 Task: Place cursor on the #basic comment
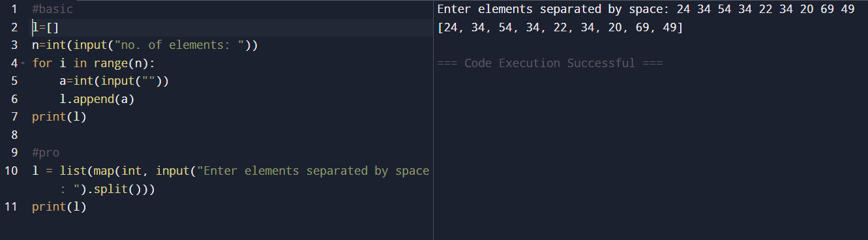(x=52, y=10)
